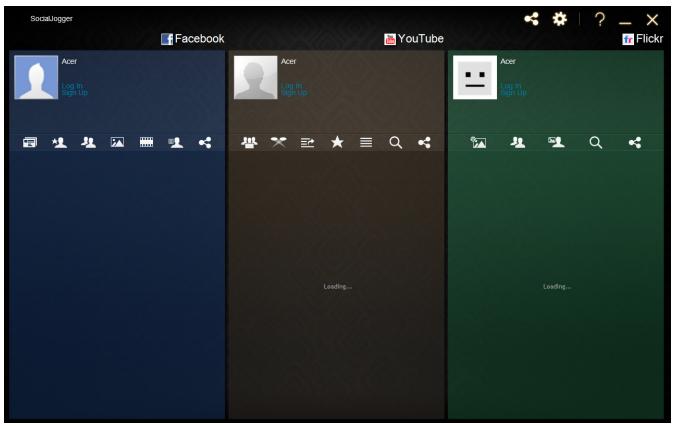The image size is (673, 426).
Task: Open settings gear in title bar
Action: point(559,19)
